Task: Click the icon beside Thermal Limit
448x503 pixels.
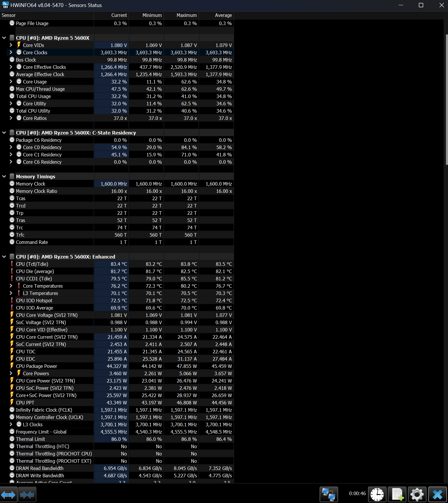Action: 12,439
